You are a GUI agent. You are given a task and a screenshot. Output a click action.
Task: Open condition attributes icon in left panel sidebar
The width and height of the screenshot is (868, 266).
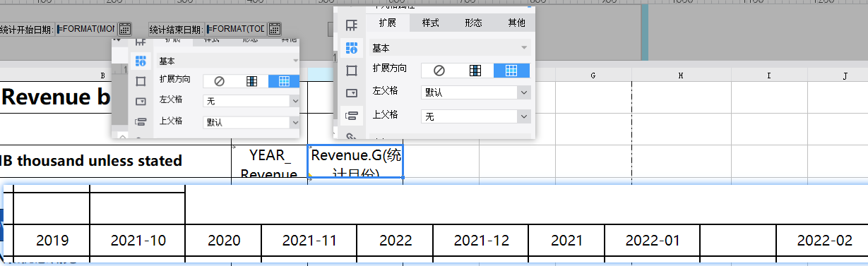click(140, 122)
